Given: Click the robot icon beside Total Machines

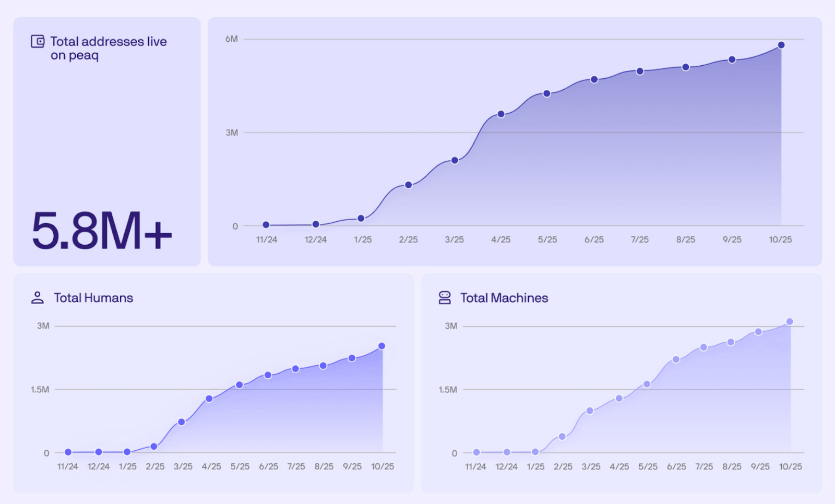Looking at the screenshot, I should [445, 298].
